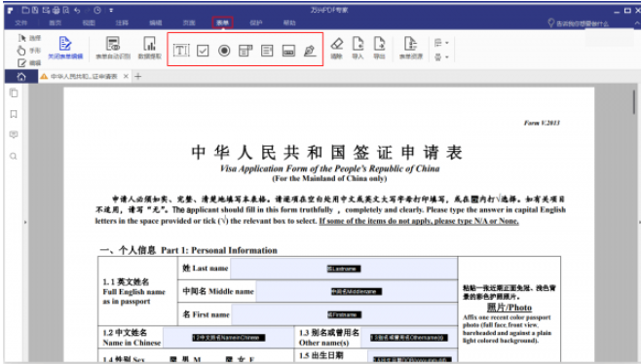Open the search side panel

[x=14, y=156]
